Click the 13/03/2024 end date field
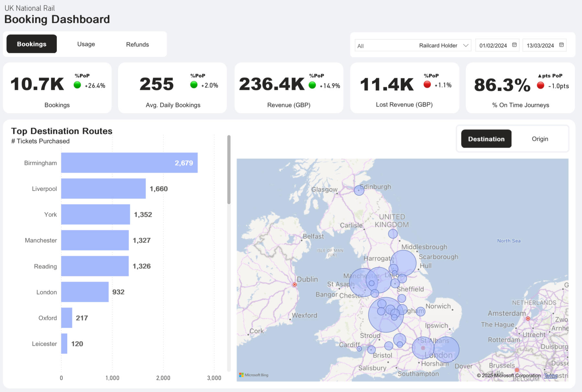This screenshot has height=392, width=582. coord(540,46)
